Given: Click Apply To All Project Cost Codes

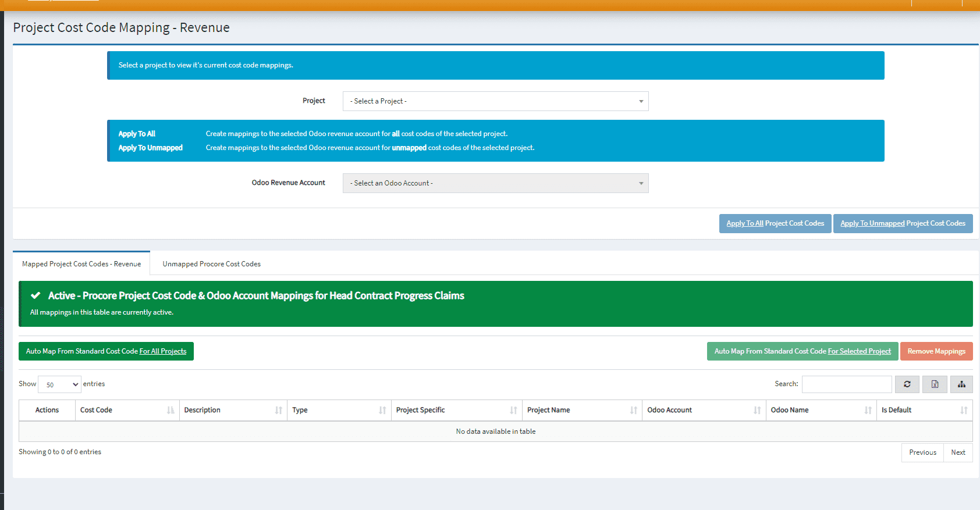Looking at the screenshot, I should click(775, 224).
